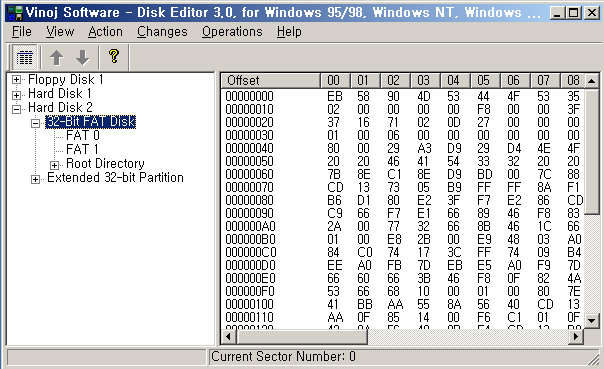Expand the Hard Disk 1 node

click(x=16, y=94)
